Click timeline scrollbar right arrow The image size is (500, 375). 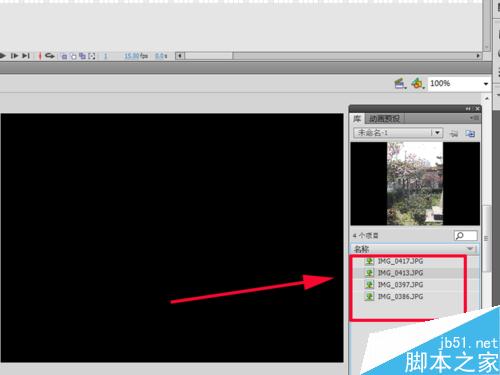coord(478,56)
